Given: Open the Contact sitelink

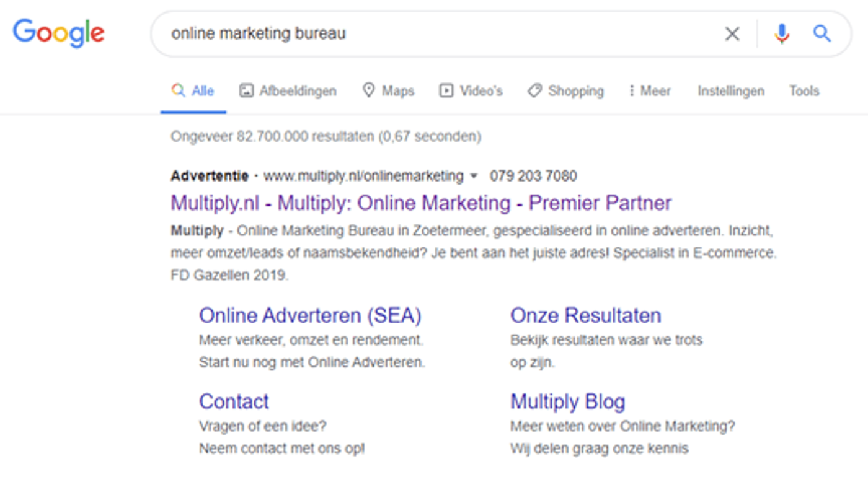Looking at the screenshot, I should click(x=234, y=401).
